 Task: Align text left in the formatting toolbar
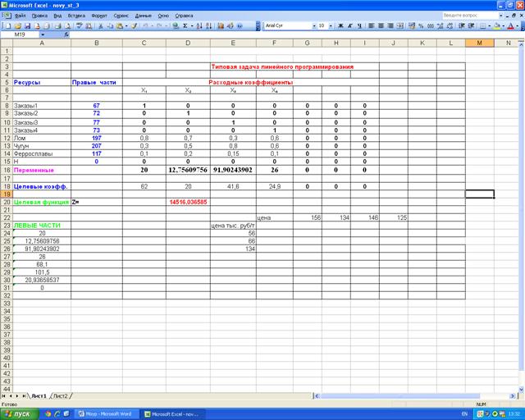pos(372,25)
